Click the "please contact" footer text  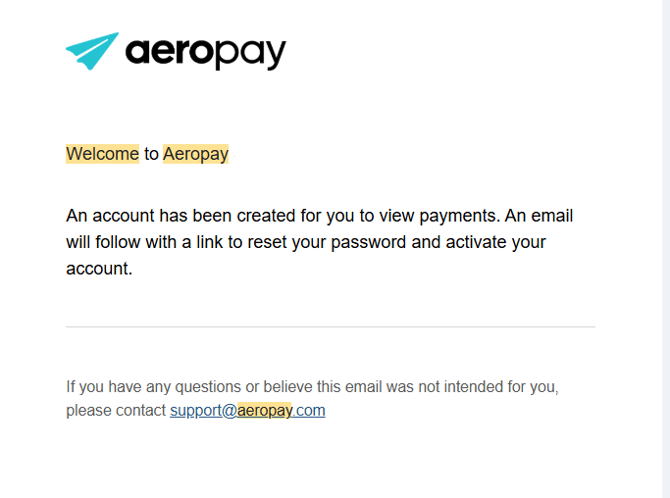(x=115, y=410)
